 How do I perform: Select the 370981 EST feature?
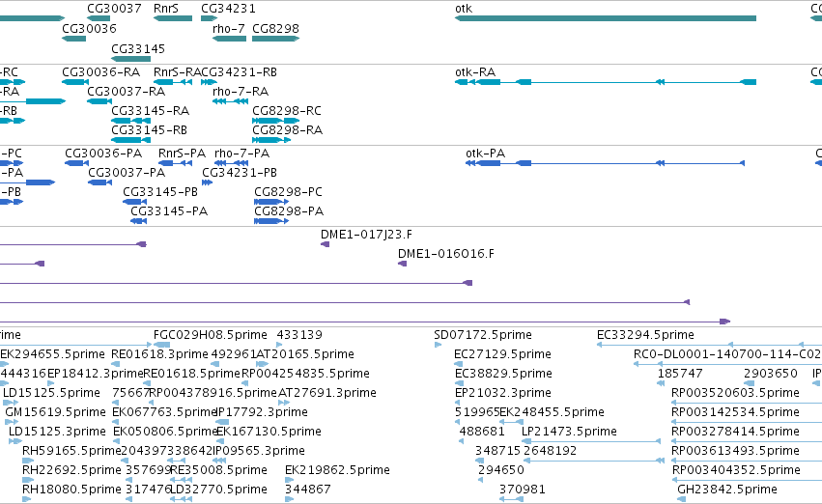pyautogui.click(x=511, y=499)
